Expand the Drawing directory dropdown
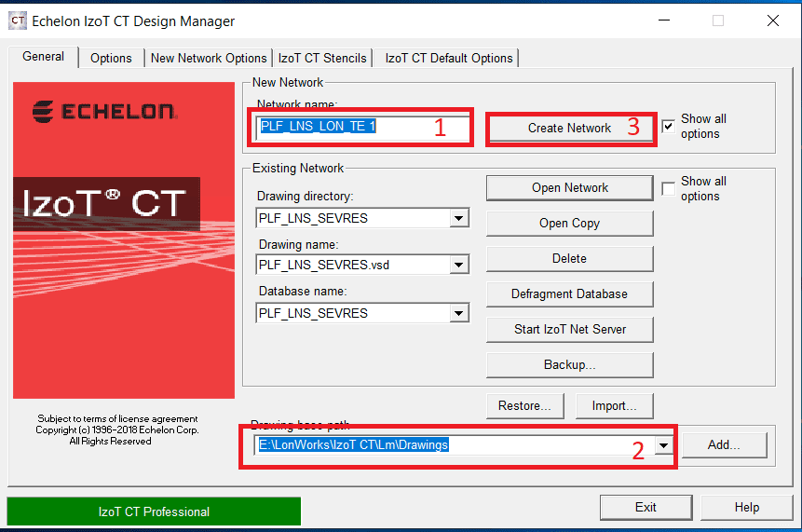This screenshot has width=802, height=532. (458, 218)
